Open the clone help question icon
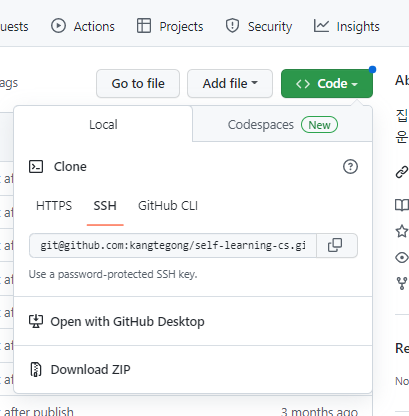The height and width of the screenshot is (416, 409). click(350, 166)
